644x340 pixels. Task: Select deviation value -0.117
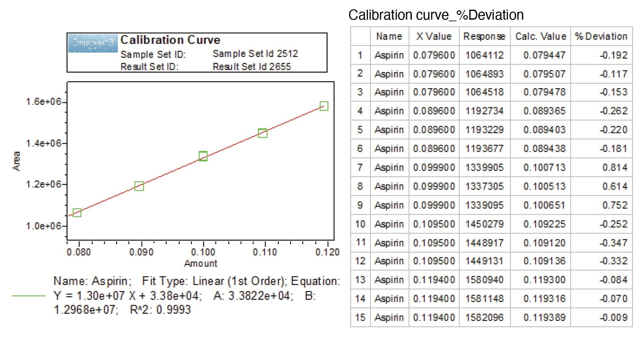[613, 74]
